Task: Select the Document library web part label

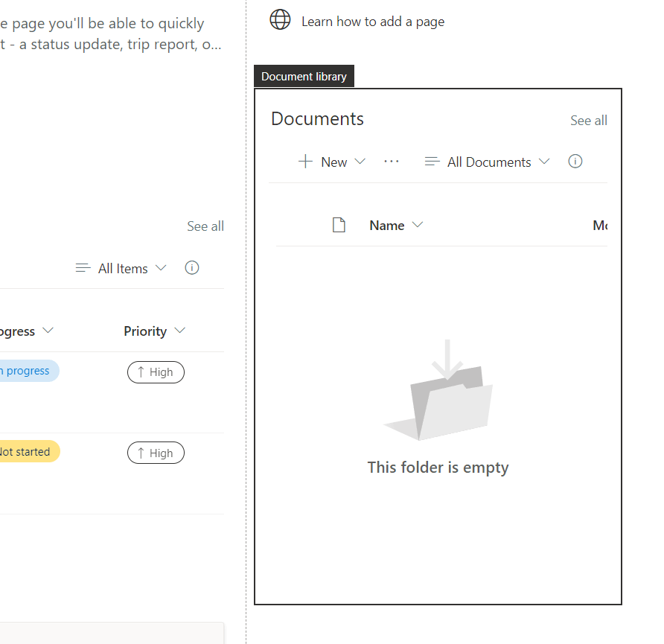Action: coord(304,76)
